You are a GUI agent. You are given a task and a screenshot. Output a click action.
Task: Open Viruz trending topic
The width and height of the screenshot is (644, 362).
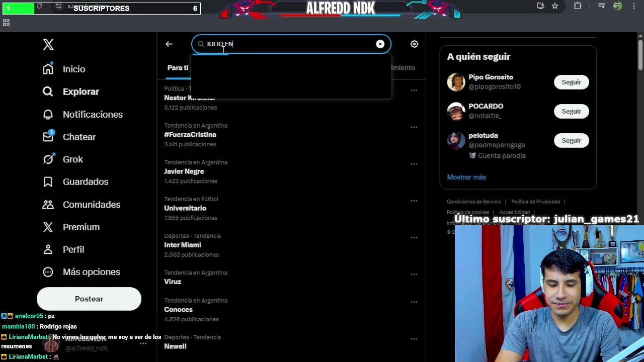(x=173, y=282)
